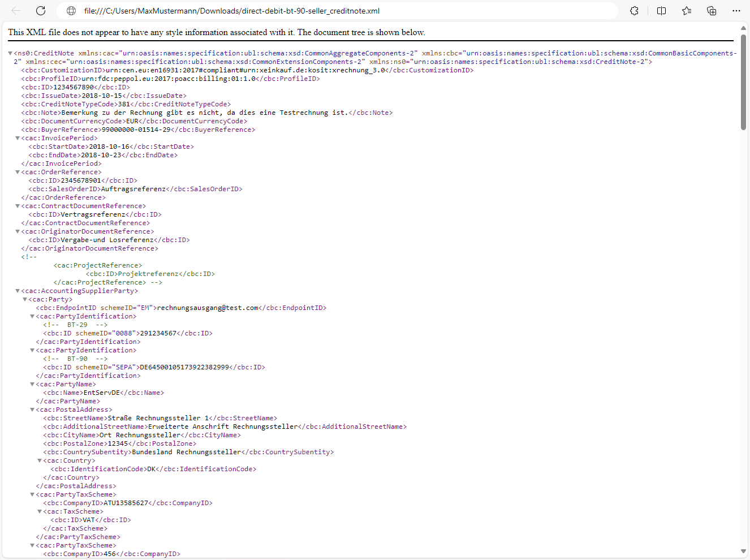Viewport: 750px width, 560px height.
Task: Click the BuyerReference value 99000000-01514-29
Action: (136, 130)
